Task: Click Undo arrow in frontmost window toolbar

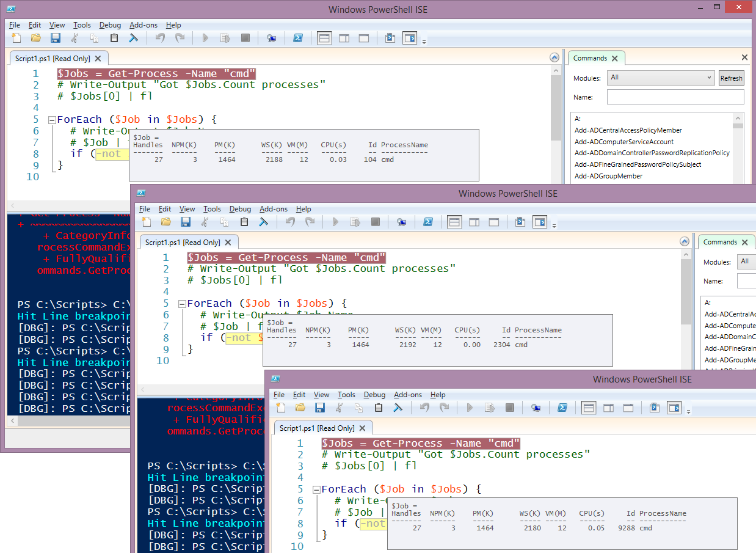Action: click(424, 408)
